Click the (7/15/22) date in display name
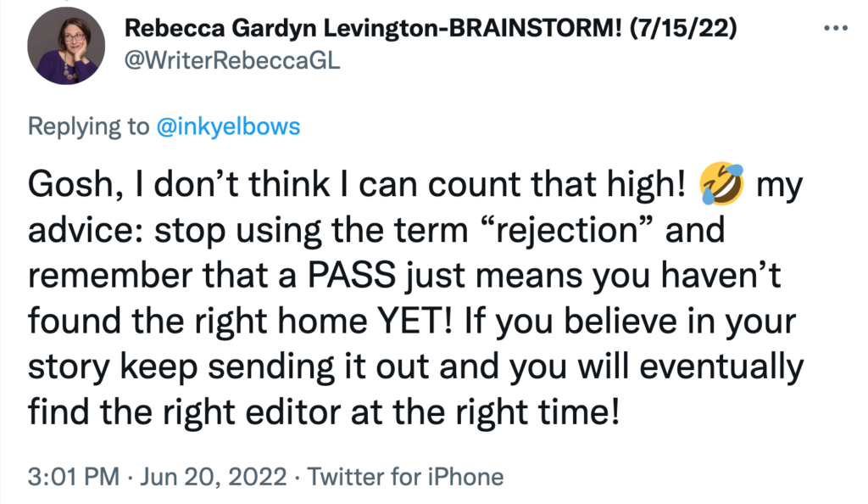The width and height of the screenshot is (868, 504). click(x=684, y=28)
